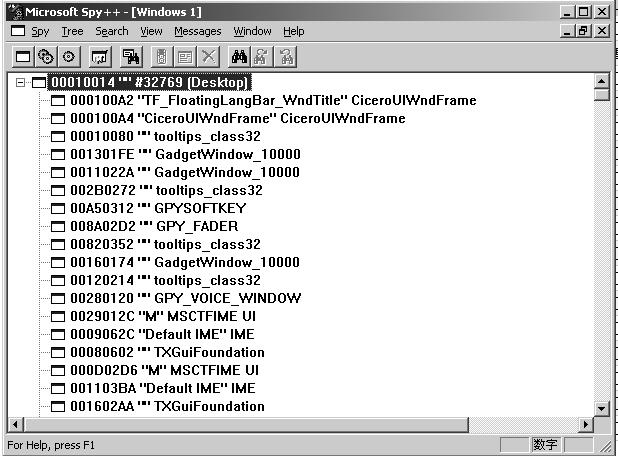Open the Messages menu

pyautogui.click(x=198, y=31)
